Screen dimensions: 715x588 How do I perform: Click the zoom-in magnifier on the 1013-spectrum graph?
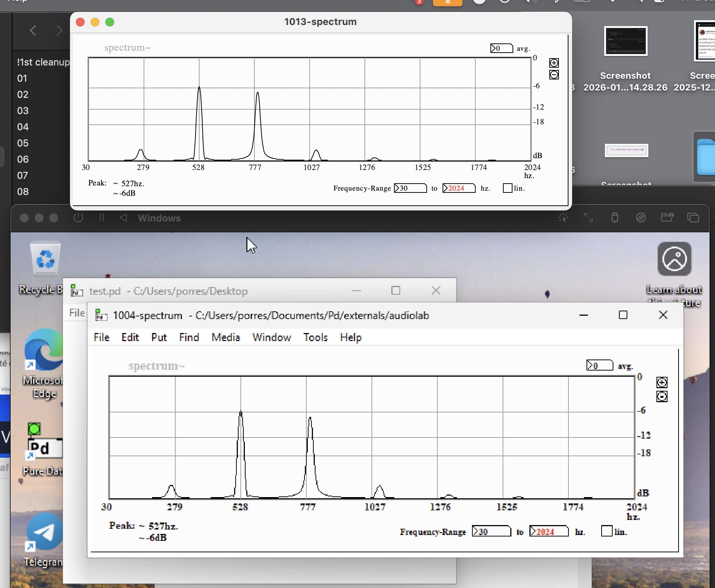coord(554,63)
